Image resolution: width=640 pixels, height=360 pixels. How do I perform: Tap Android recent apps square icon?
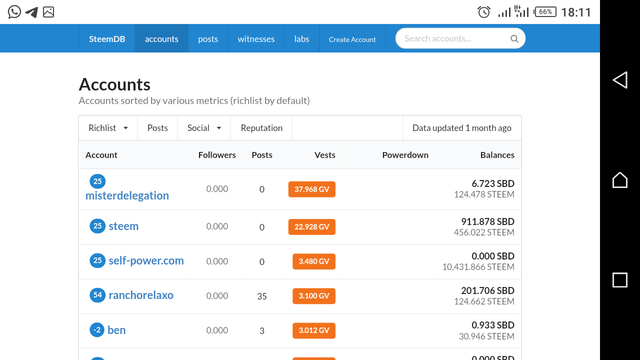620,280
